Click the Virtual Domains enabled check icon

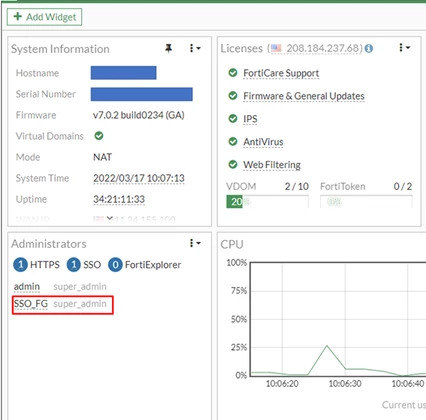pyautogui.click(x=99, y=136)
